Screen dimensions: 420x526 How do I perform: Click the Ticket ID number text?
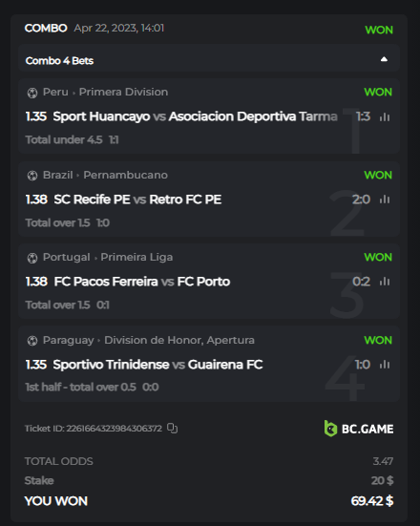(94, 429)
